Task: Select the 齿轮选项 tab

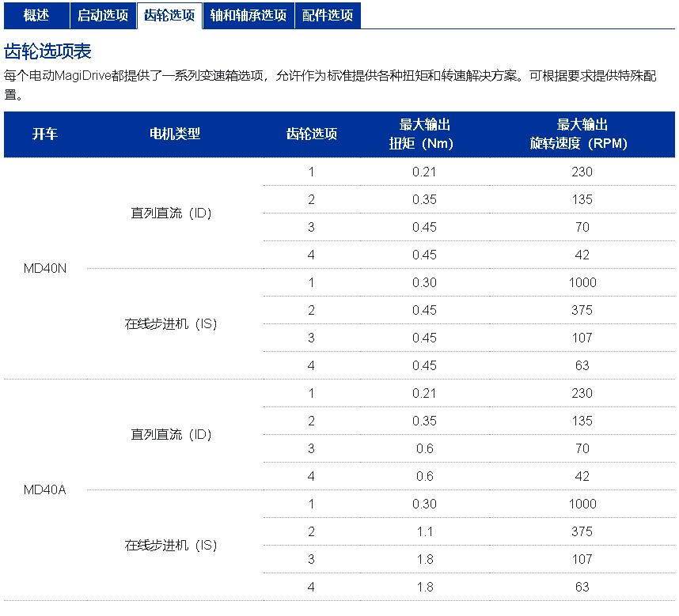Action: [169, 15]
